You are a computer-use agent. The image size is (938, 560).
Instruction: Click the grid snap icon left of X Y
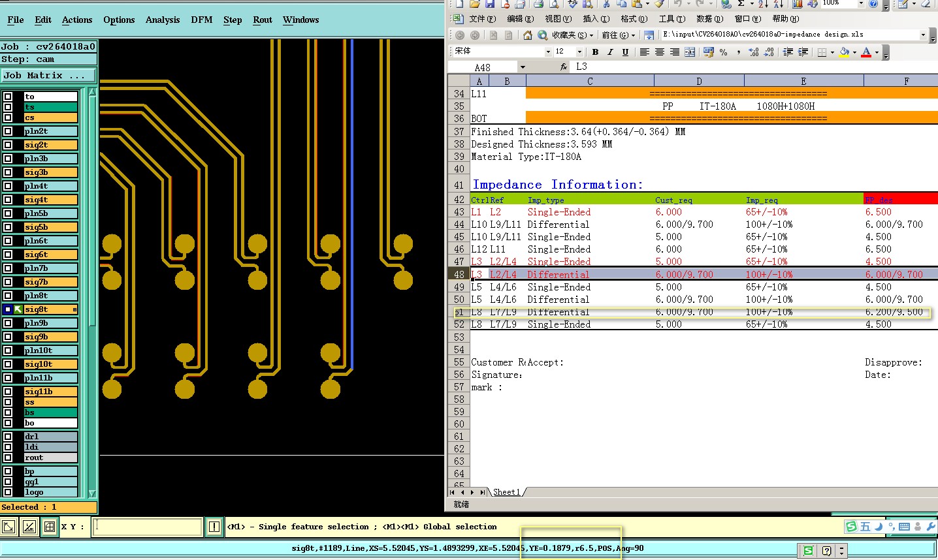click(x=50, y=527)
